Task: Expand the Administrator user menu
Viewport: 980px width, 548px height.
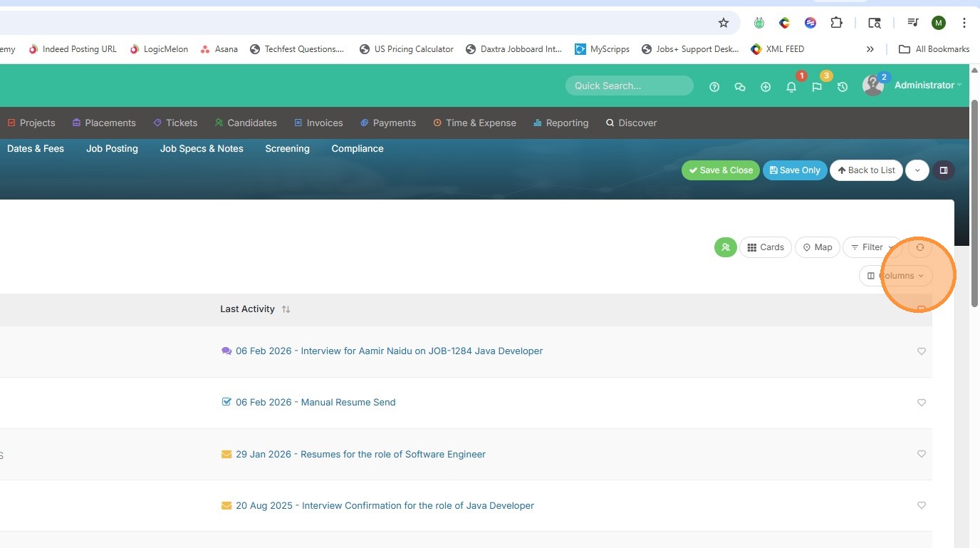Action: tap(927, 86)
